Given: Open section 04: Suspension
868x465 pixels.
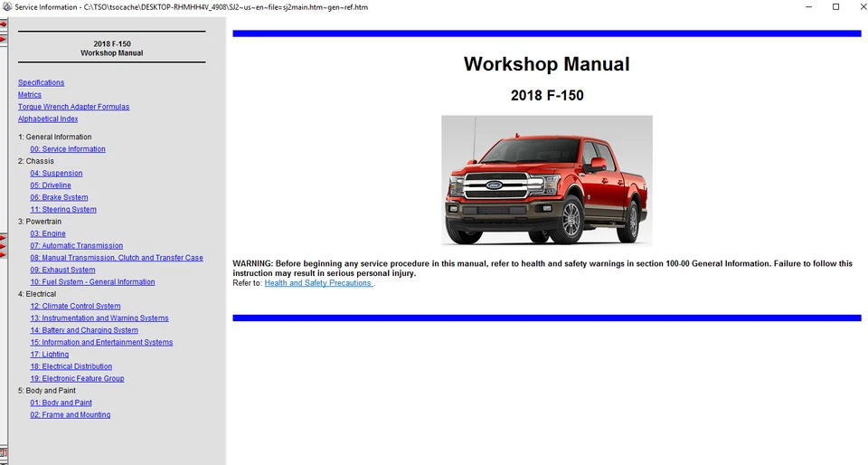Looking at the screenshot, I should pos(56,174).
